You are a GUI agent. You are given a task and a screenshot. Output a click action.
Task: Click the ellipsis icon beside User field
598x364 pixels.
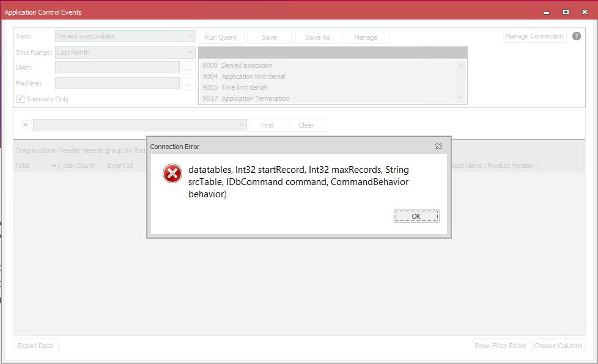point(188,67)
